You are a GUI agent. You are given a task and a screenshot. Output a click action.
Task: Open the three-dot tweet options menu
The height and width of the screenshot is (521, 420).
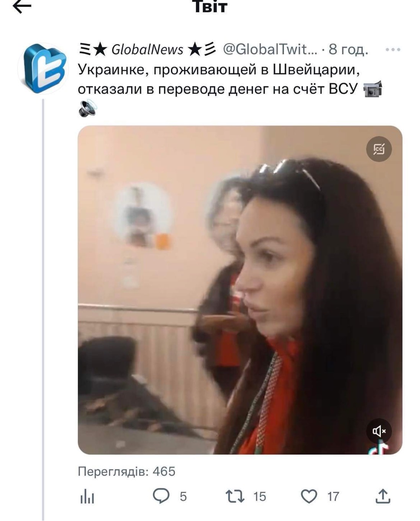click(393, 50)
